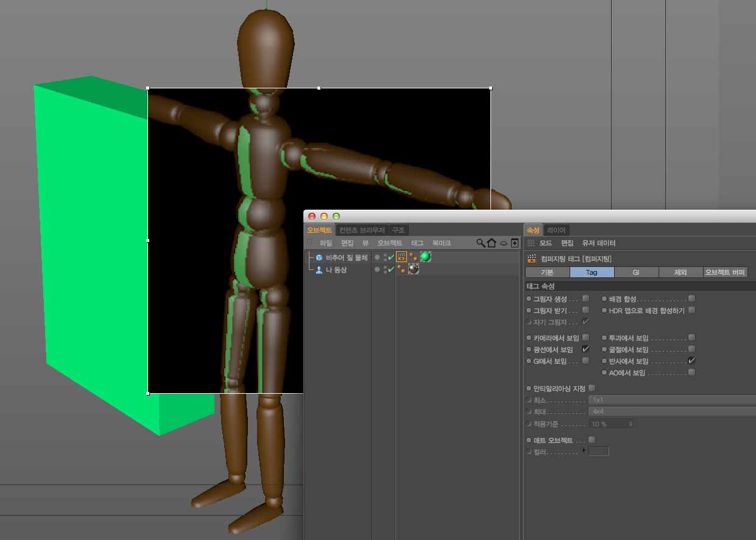The height and width of the screenshot is (540, 756).
Task: Enable the HDR 맵으로 배경 합성하기 checkbox
Action: 691,310
